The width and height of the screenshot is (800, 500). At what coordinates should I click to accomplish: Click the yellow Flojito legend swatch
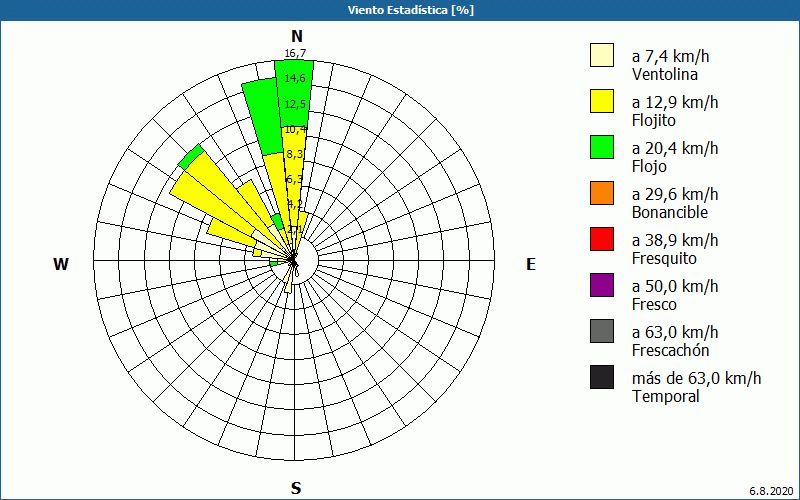(x=602, y=101)
